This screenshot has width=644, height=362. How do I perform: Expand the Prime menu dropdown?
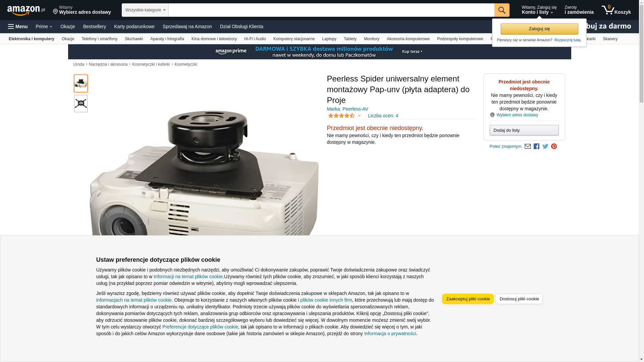(x=44, y=26)
